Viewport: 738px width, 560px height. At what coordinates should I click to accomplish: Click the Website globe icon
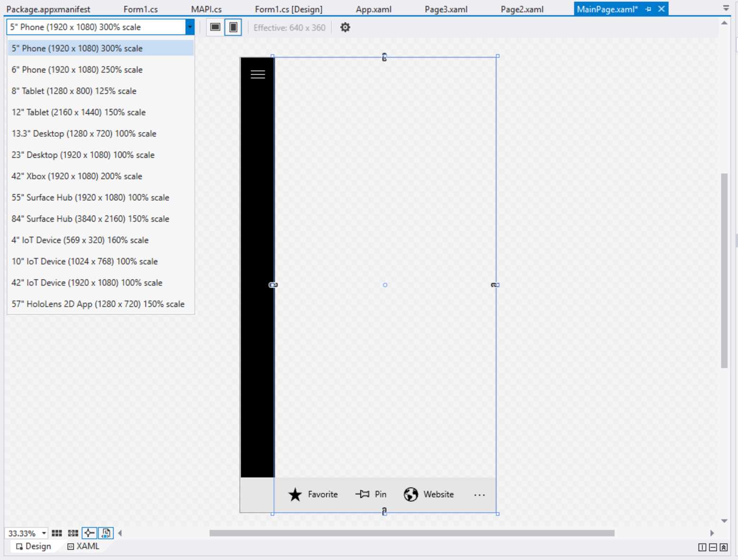(x=410, y=494)
